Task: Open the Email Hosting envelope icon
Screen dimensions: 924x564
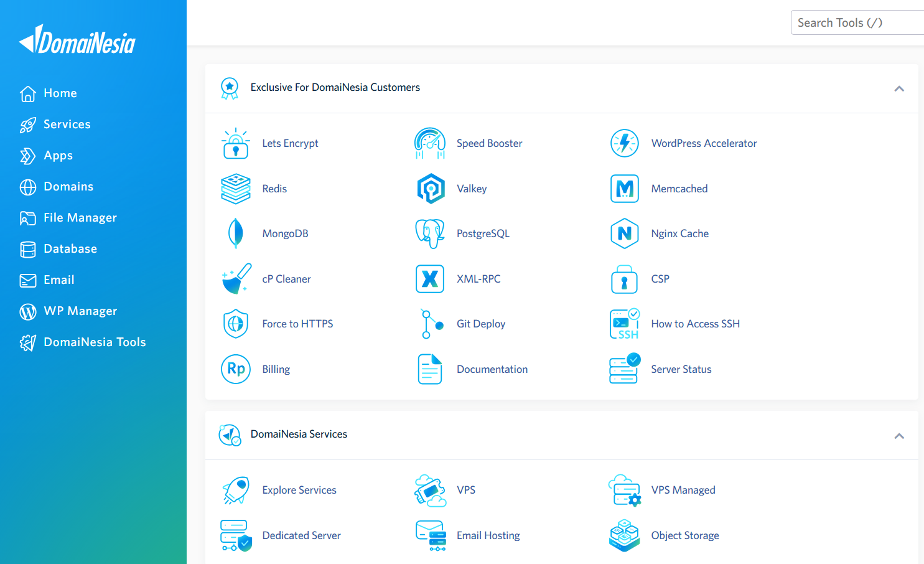Action: point(431,536)
